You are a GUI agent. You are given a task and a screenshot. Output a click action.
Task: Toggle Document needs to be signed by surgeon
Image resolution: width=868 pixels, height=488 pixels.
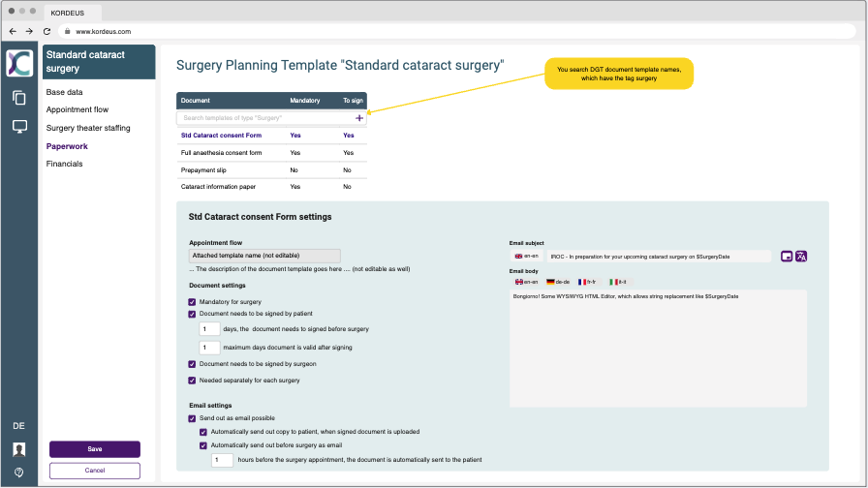pos(192,364)
